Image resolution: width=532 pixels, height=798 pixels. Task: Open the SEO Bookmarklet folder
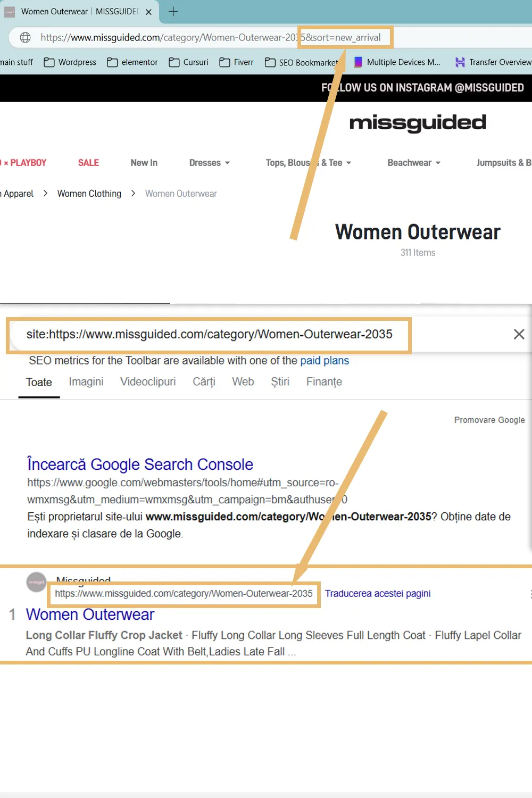(301, 62)
